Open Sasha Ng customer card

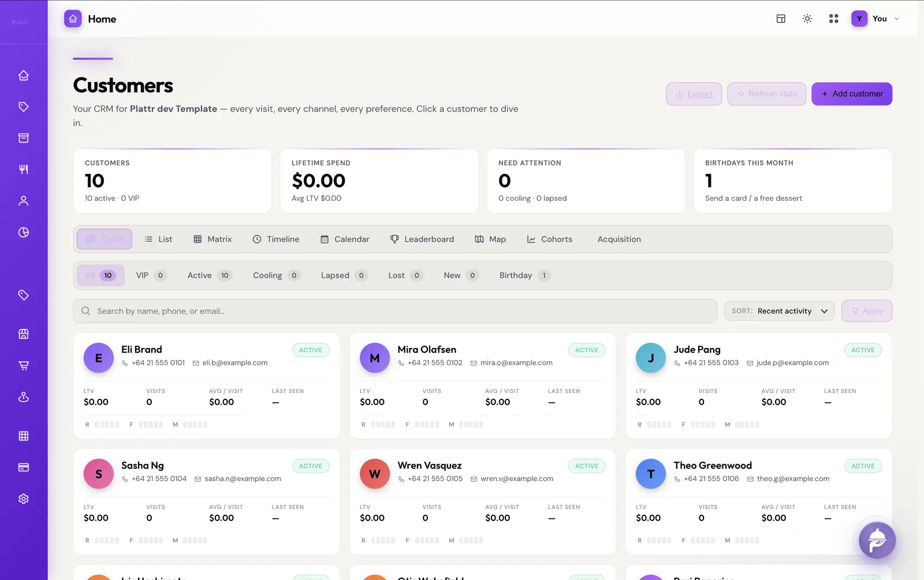point(206,502)
